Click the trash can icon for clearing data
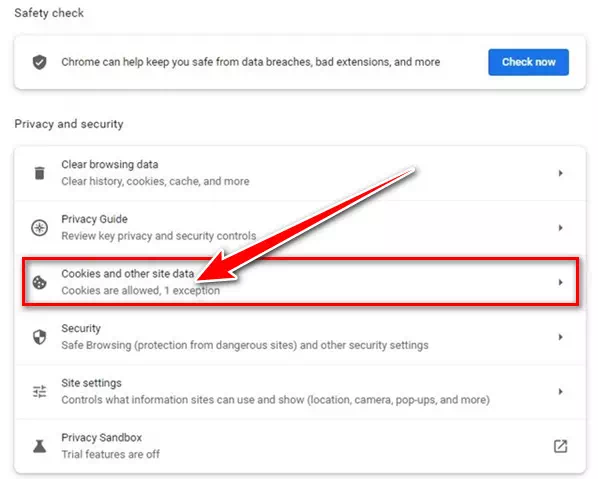This screenshot has width=598, height=479. coord(39,173)
